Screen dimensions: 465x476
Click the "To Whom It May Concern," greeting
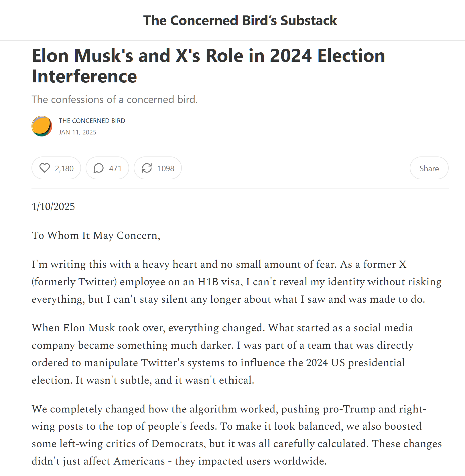96,235
